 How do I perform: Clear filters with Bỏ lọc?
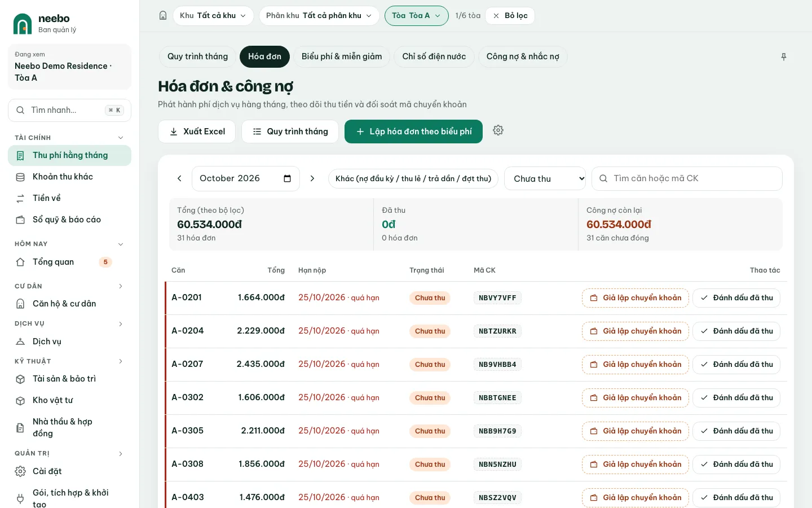click(x=510, y=16)
